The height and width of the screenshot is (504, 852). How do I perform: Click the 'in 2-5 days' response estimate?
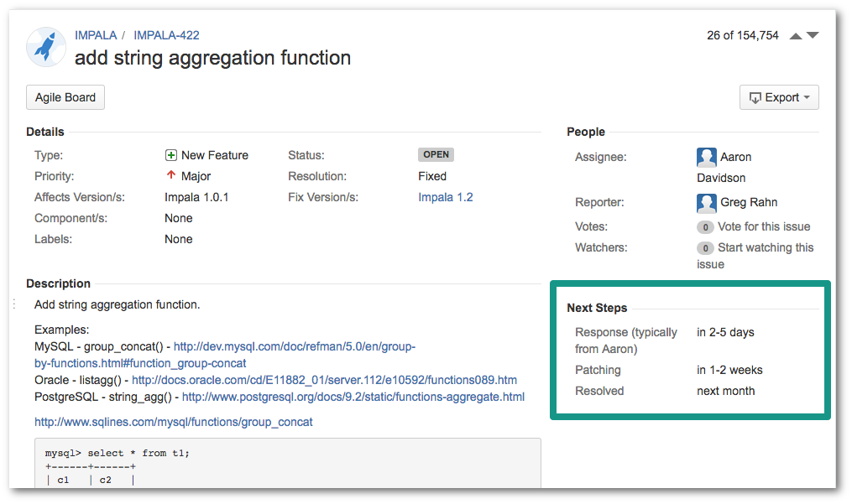click(x=725, y=332)
